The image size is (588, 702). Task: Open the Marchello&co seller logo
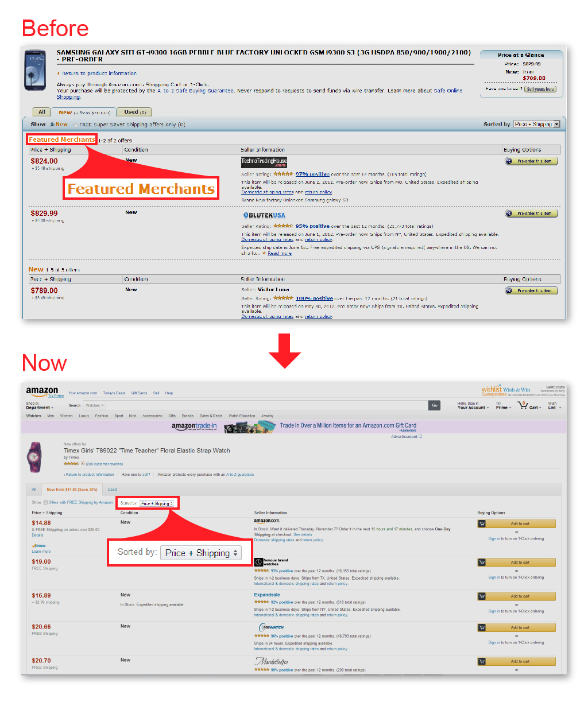(271, 661)
